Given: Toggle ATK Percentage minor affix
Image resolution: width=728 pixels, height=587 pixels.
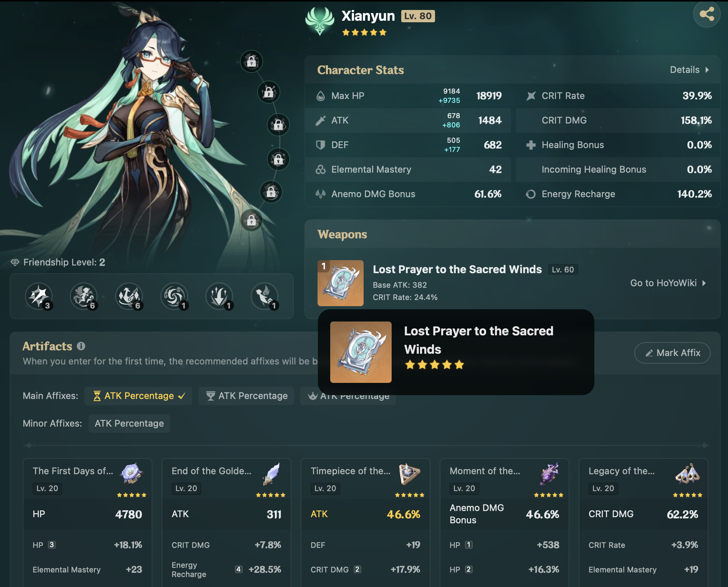Looking at the screenshot, I should [x=129, y=424].
